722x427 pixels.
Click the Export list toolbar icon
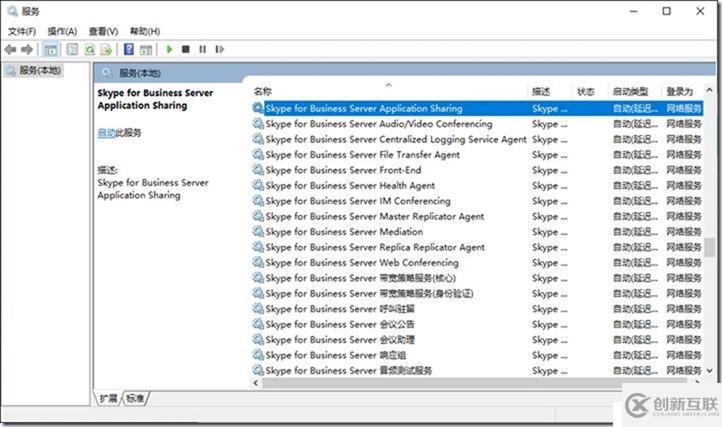(x=106, y=49)
